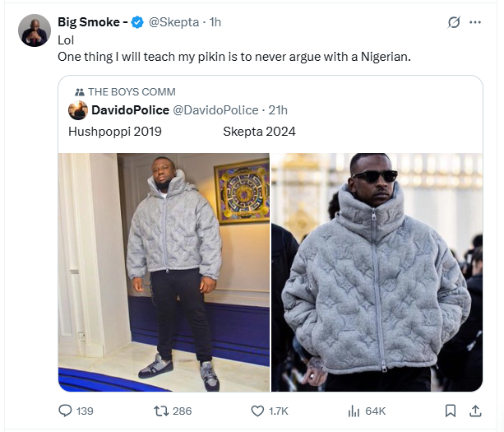Open the quoted tweet's 21h timestamp
The image size is (504, 432).
(x=277, y=111)
